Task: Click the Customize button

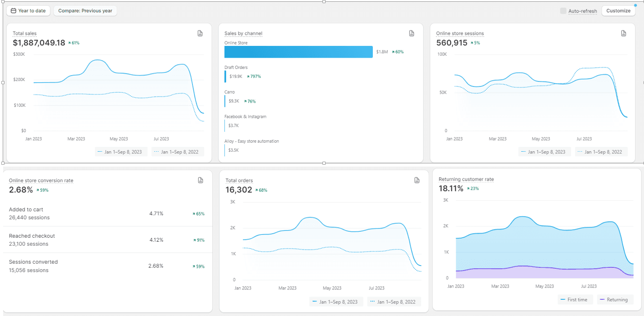Action: pyautogui.click(x=618, y=11)
